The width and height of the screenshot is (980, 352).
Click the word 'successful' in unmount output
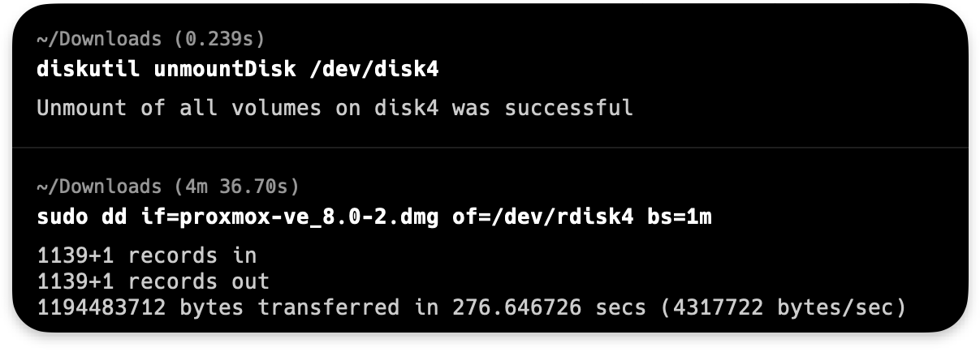click(568, 108)
